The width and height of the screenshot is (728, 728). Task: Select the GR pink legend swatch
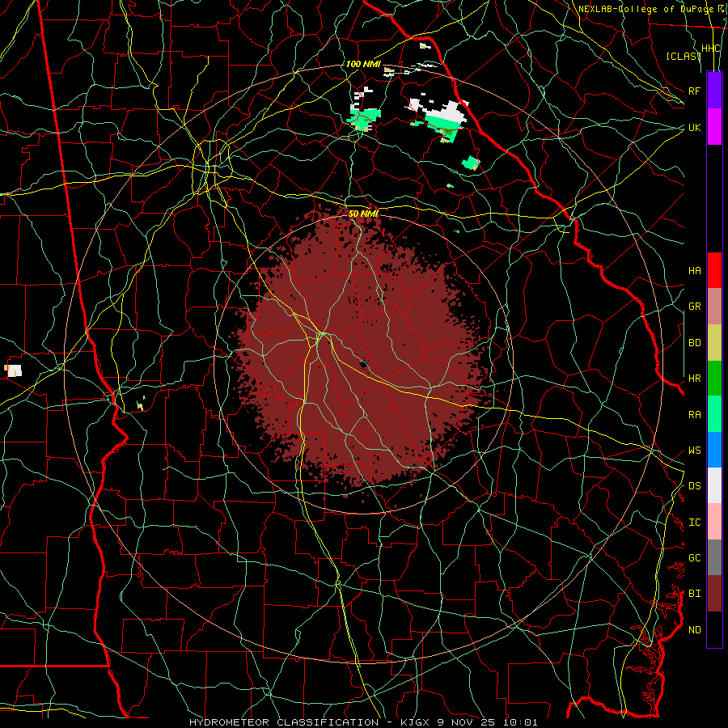pyautogui.click(x=714, y=306)
